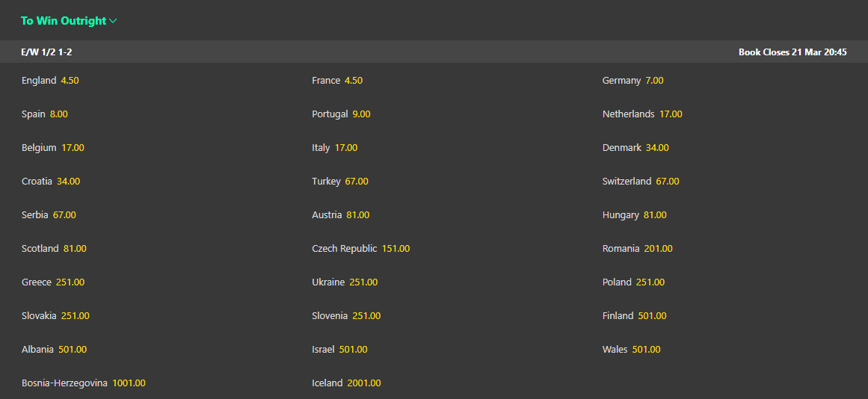
Task: Select France at 4.50 odds
Action: (x=337, y=81)
